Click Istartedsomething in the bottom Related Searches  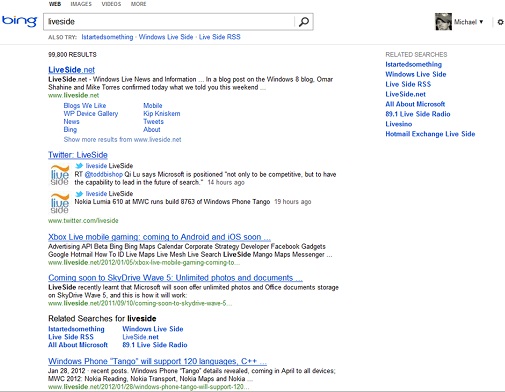(76, 329)
